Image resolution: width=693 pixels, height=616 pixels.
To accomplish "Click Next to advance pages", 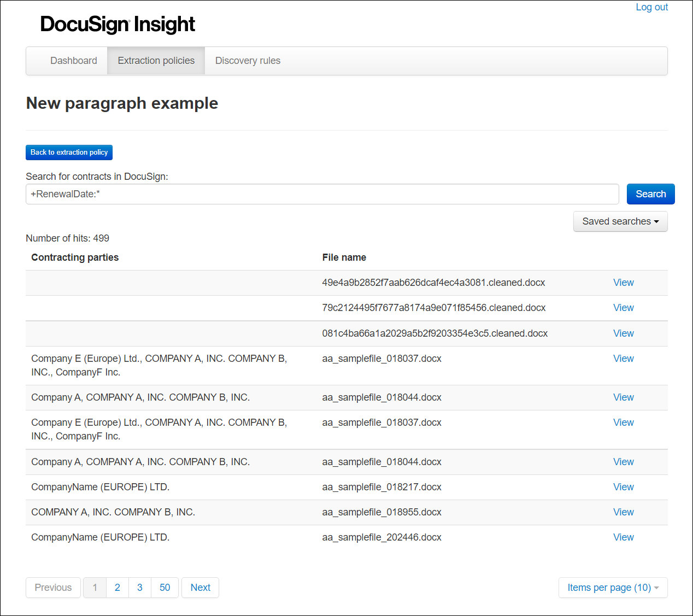I will click(200, 588).
